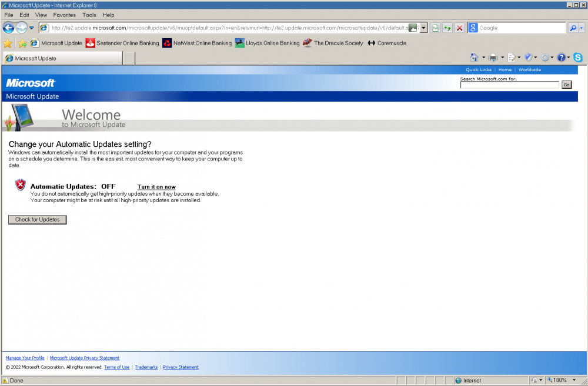The width and height of the screenshot is (588, 386).
Task: Open the search options dropdown arrow
Action: pos(582,28)
